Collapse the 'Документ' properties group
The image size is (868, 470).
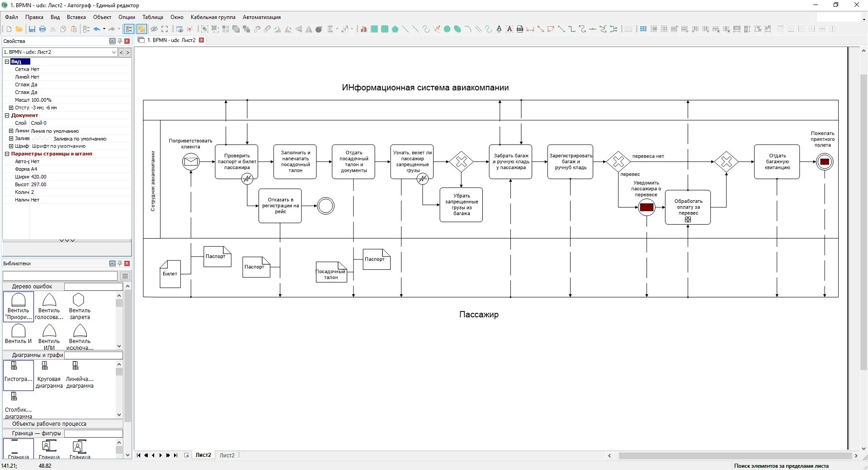click(7, 115)
